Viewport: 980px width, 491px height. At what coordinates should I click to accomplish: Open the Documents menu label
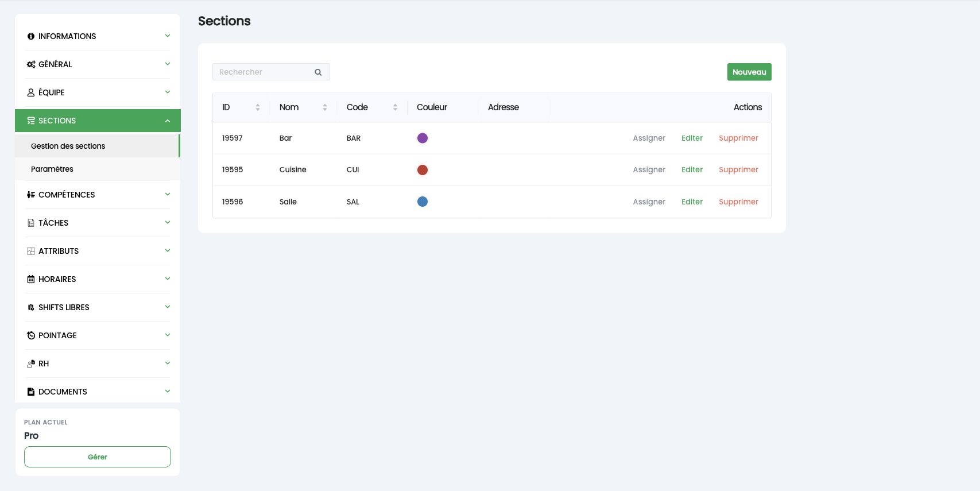tap(63, 392)
